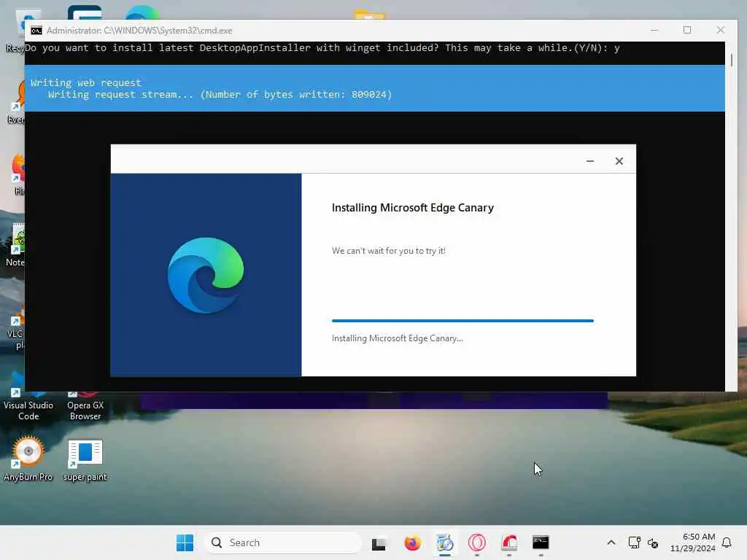
Task: Close the cmd.exe window
Action: coord(720,30)
